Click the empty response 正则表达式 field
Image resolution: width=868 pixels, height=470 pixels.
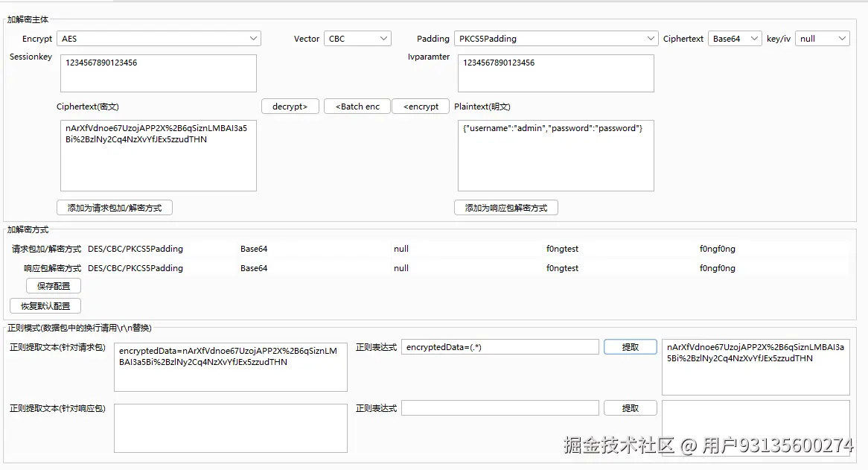point(500,408)
